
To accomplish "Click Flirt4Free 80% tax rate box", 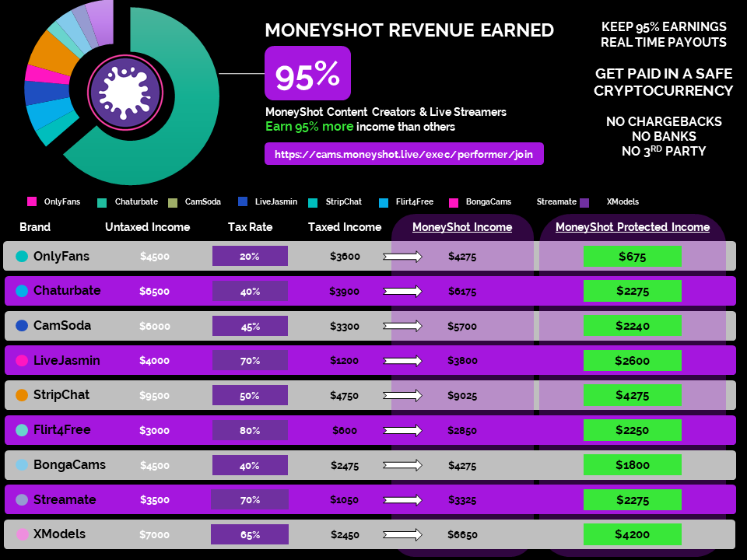I will 250,430.
